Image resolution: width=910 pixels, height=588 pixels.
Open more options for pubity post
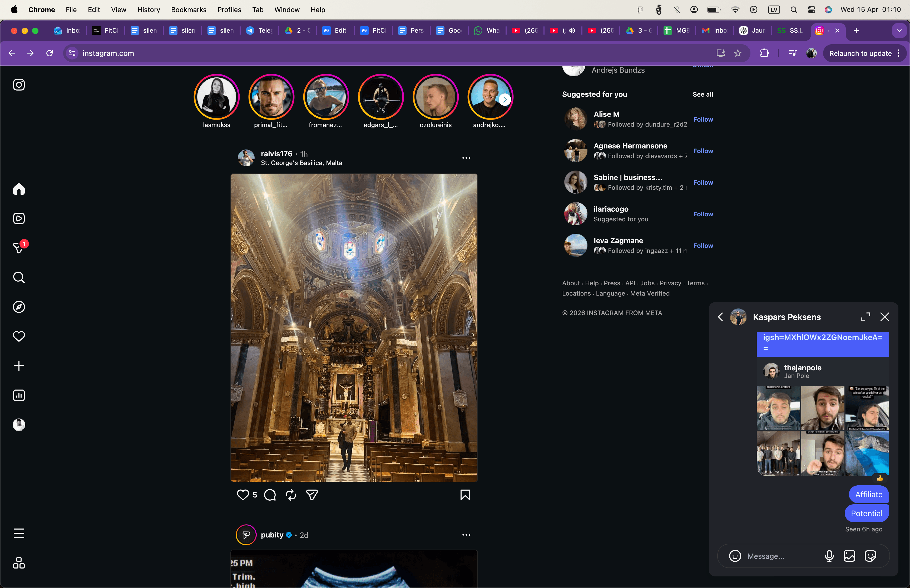coord(466,535)
